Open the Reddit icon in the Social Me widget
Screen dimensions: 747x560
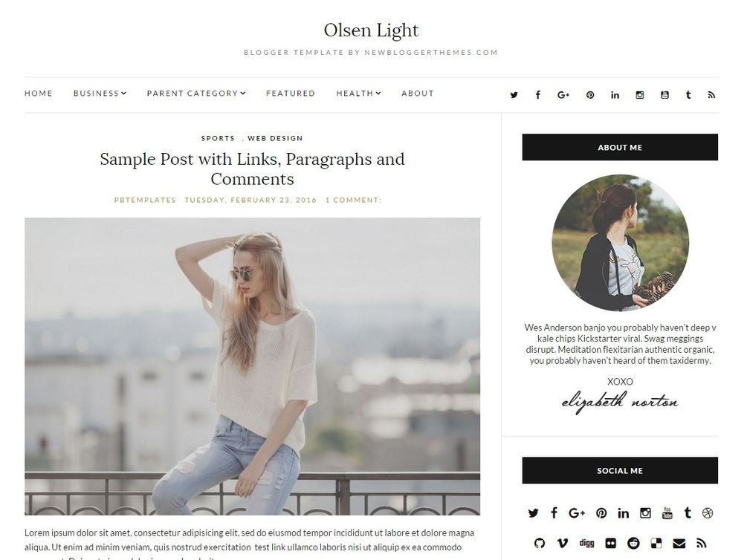tap(633, 543)
